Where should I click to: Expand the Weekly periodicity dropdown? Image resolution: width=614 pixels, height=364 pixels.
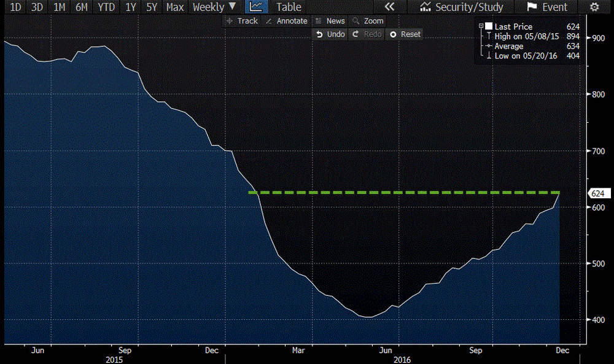(x=214, y=7)
